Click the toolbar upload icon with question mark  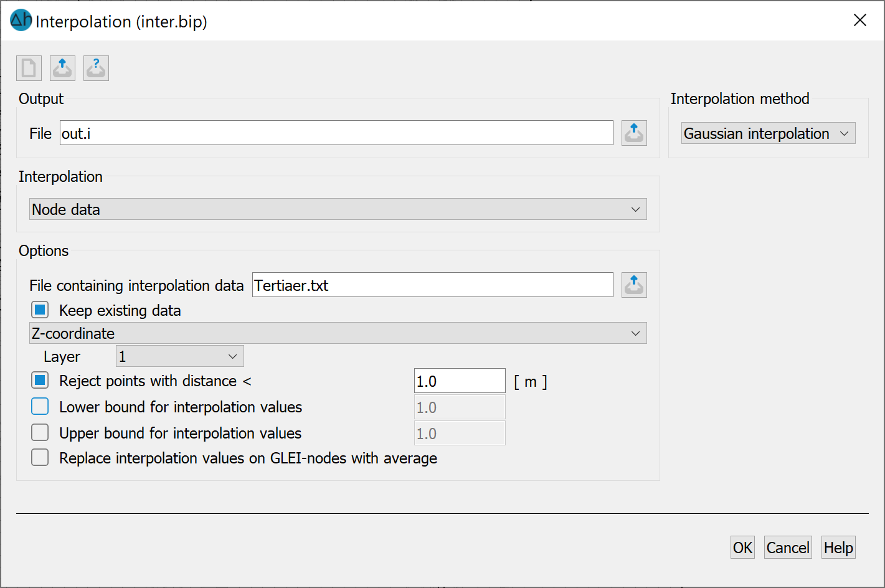click(96, 68)
